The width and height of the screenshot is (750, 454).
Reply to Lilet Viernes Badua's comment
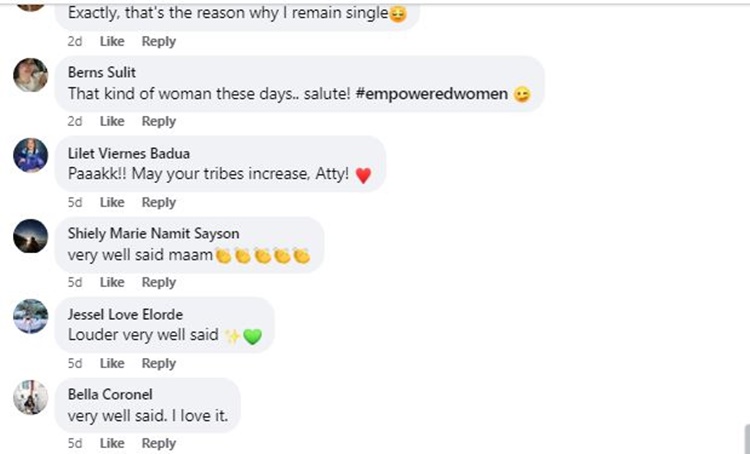pos(158,202)
